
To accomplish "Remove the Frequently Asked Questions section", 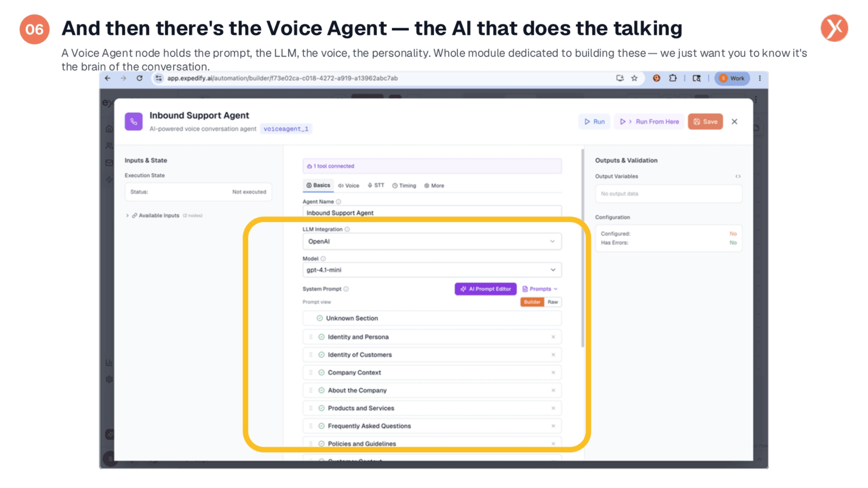I will 553,426.
